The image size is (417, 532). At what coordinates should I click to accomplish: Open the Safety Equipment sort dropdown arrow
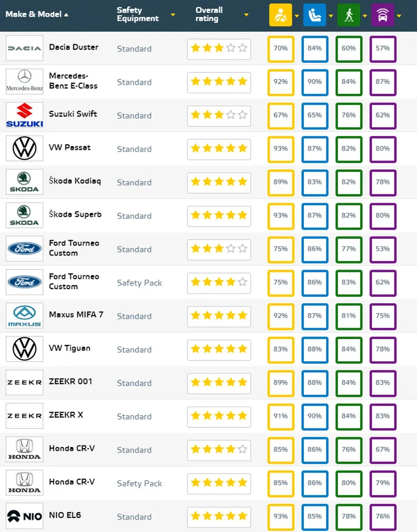(x=173, y=15)
